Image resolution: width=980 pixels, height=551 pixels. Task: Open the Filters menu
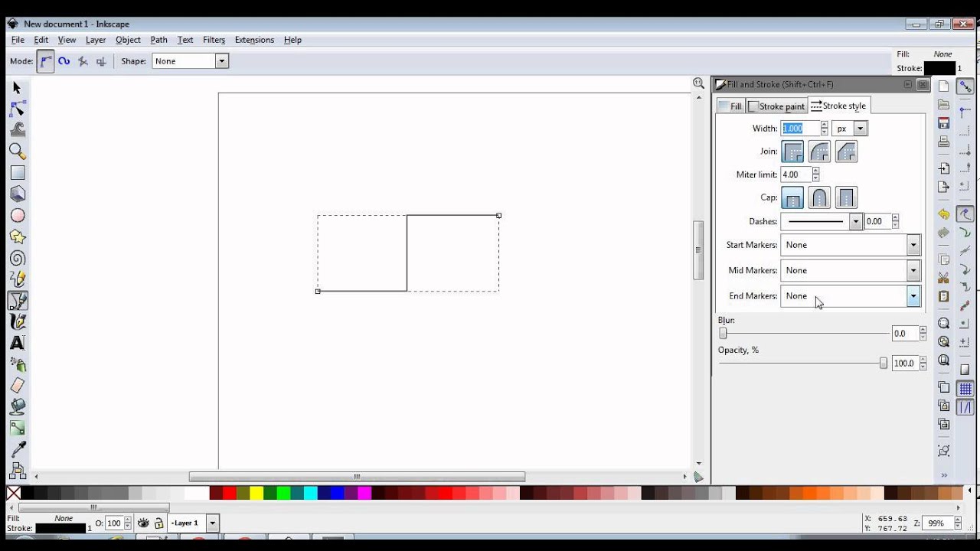click(x=214, y=40)
